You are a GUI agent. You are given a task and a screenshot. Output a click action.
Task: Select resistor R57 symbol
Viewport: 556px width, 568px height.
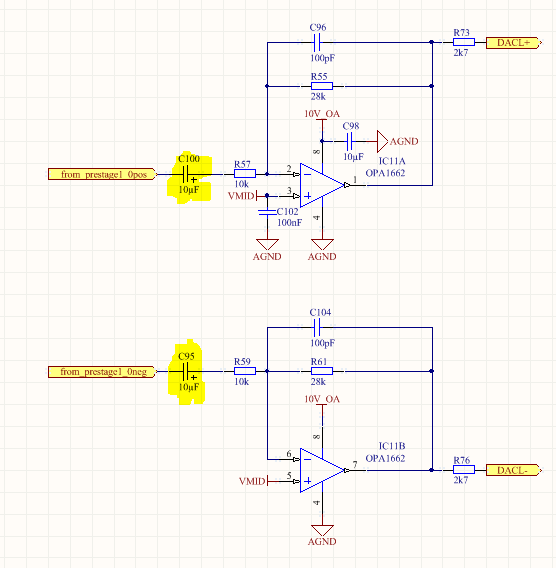pyautogui.click(x=245, y=174)
